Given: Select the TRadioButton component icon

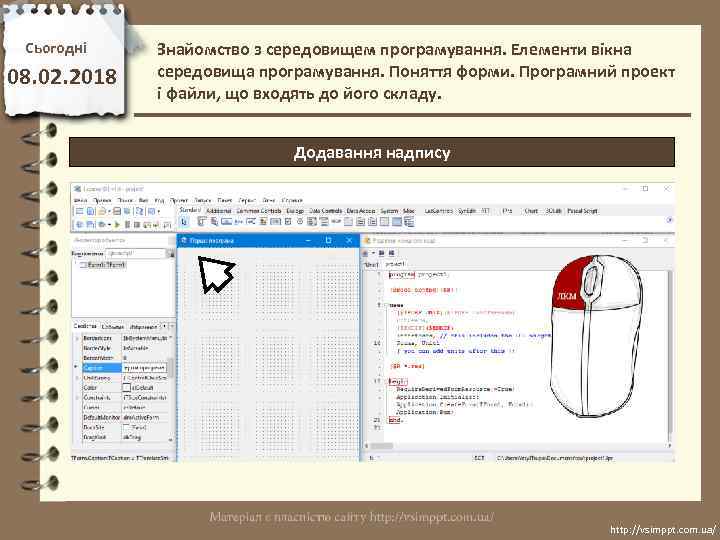Looking at the screenshot, I should (300, 221).
